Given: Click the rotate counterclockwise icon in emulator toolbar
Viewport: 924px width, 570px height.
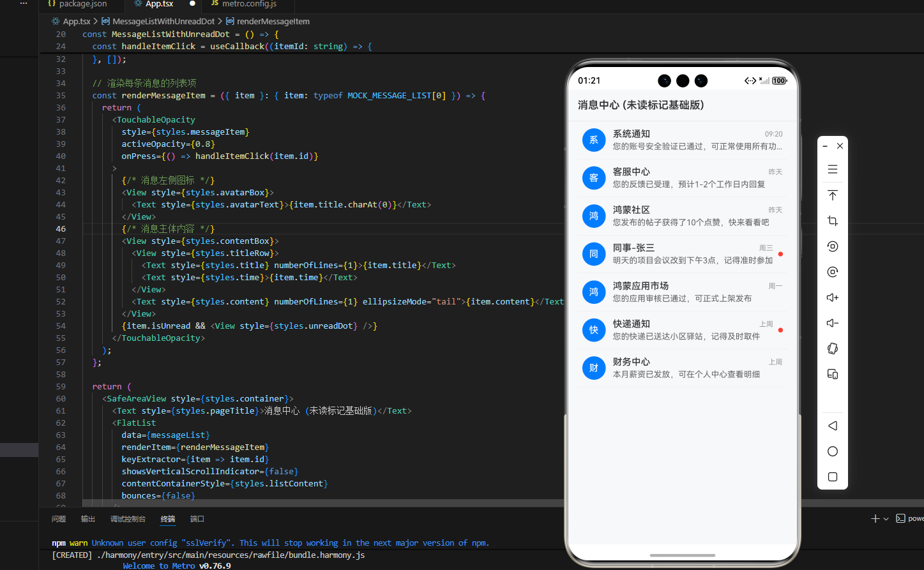Looking at the screenshot, I should pyautogui.click(x=832, y=246).
